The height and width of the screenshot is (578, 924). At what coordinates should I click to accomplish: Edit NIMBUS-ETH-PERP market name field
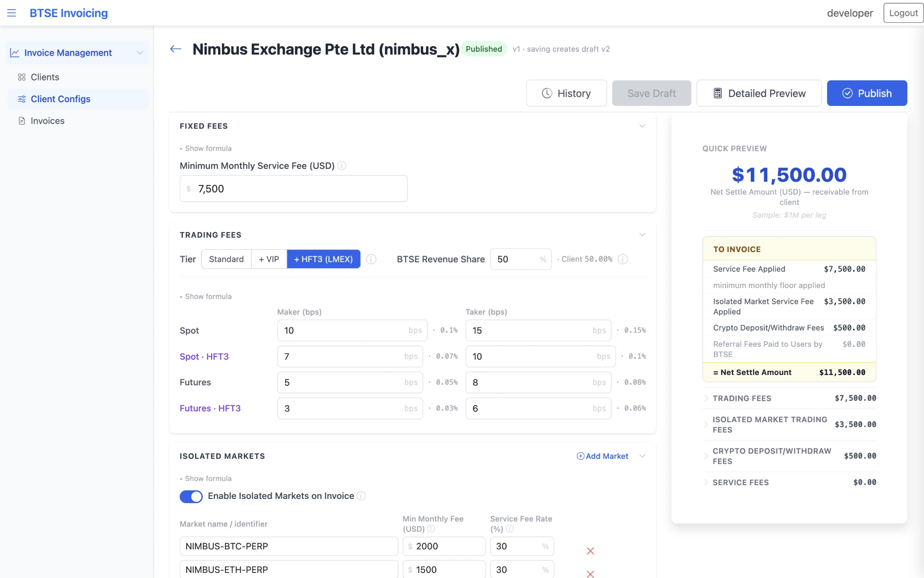[289, 570]
